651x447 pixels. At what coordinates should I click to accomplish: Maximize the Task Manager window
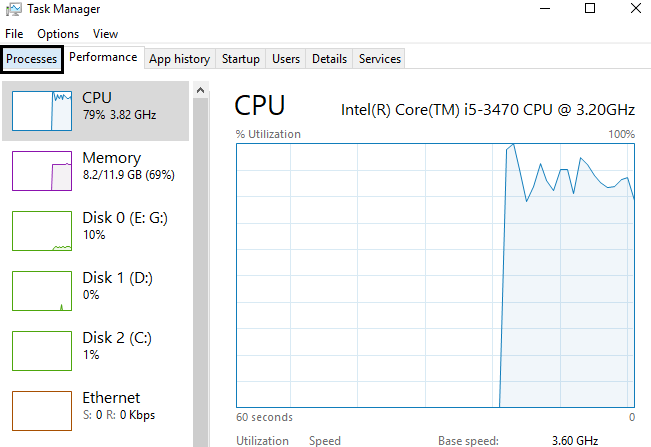590,8
